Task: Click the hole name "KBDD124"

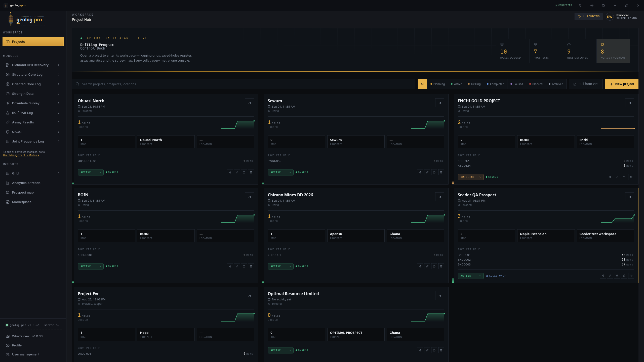Action: point(464,166)
